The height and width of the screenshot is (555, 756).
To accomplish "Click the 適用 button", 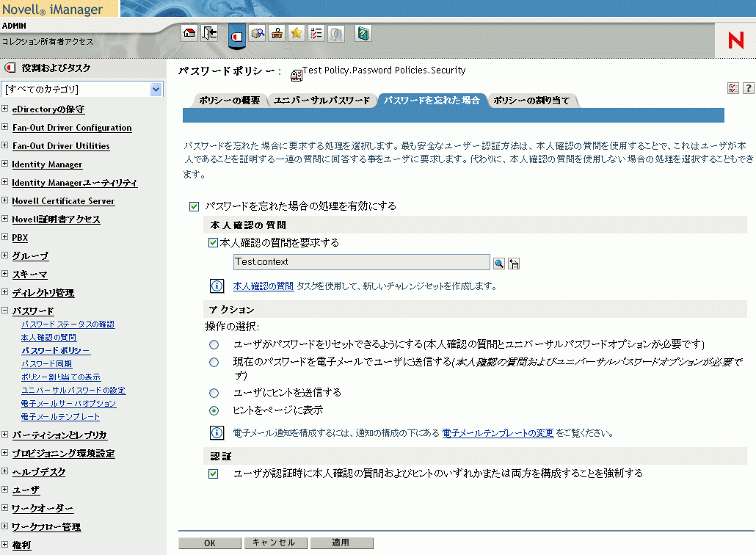I will pyautogui.click(x=341, y=543).
